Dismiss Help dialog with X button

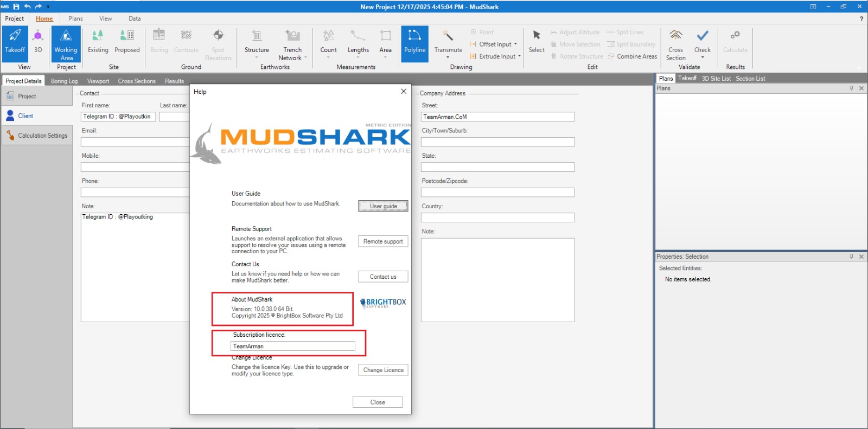click(404, 91)
